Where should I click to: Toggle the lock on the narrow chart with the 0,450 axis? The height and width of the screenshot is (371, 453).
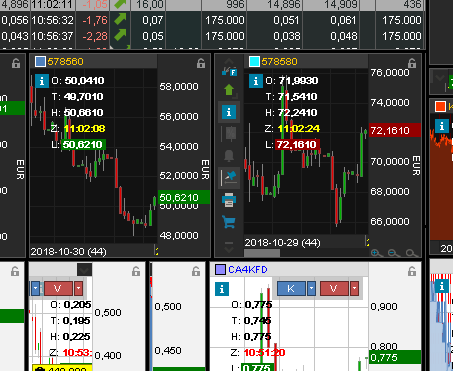click(196, 271)
